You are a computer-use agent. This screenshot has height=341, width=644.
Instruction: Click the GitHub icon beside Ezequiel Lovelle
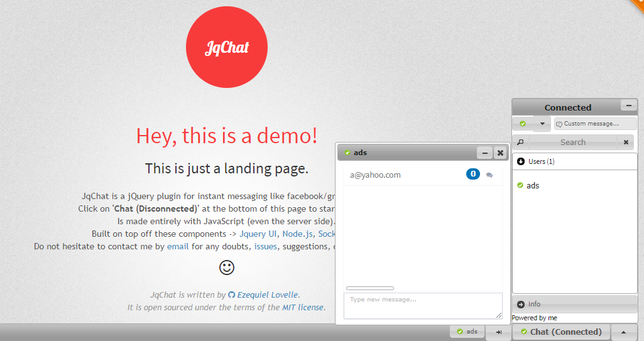point(232,295)
